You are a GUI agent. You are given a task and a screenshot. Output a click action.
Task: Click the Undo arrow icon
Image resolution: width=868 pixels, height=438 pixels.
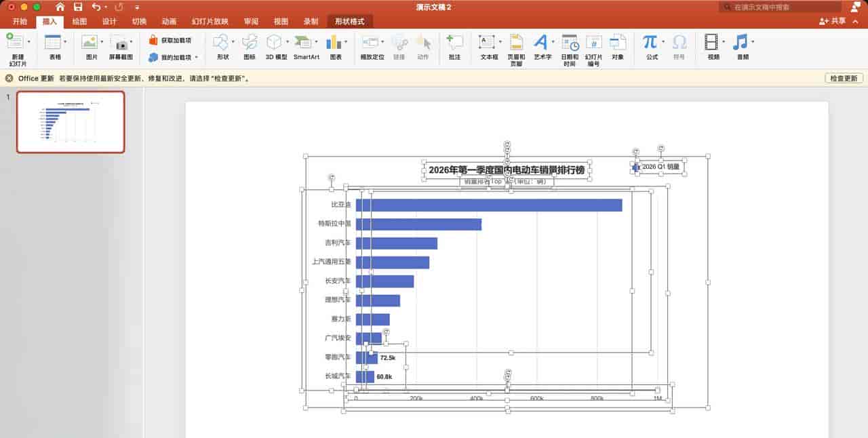tap(96, 7)
